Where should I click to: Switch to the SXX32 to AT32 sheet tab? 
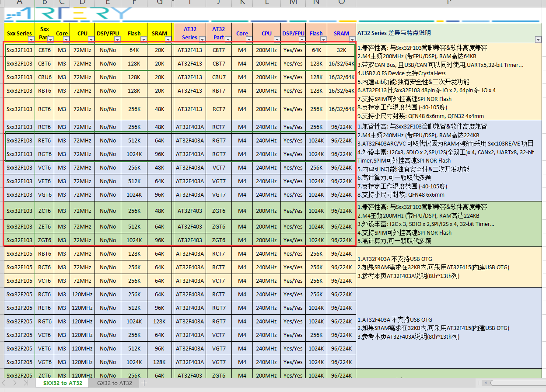pyautogui.click(x=63, y=383)
